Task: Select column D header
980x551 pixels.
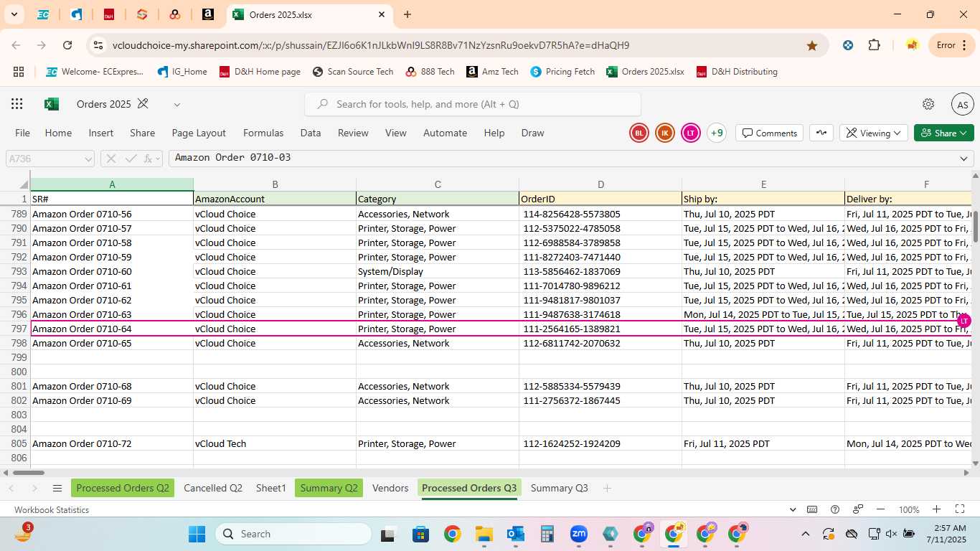Action: point(600,184)
